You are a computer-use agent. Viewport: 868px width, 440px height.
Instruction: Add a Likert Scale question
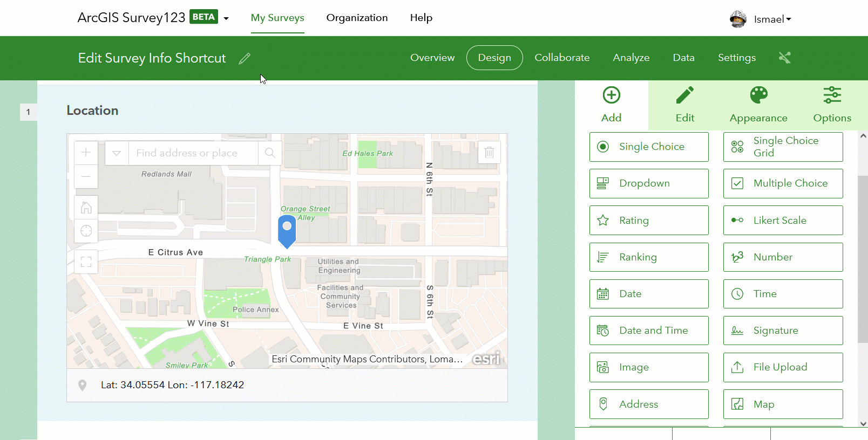tap(783, 220)
